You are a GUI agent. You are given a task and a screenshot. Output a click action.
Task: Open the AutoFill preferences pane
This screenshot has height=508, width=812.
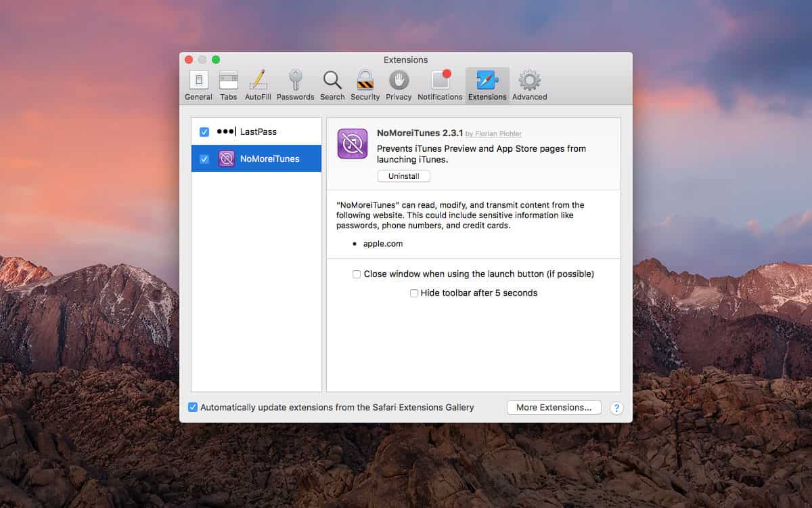[258, 85]
